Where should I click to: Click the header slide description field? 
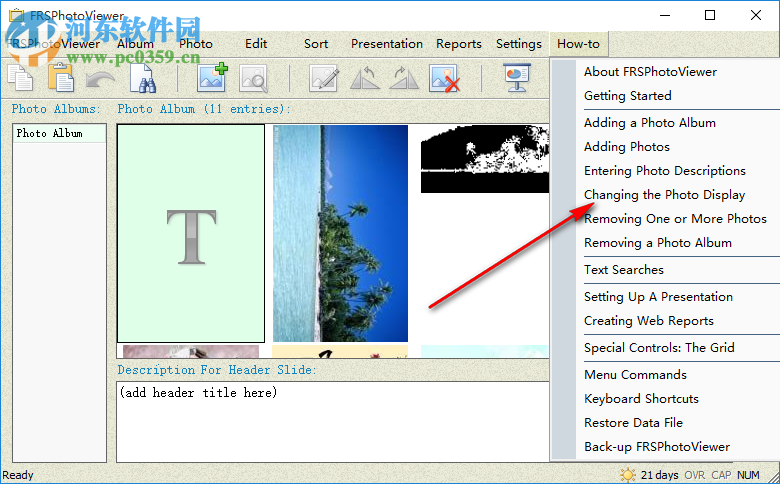click(333, 421)
